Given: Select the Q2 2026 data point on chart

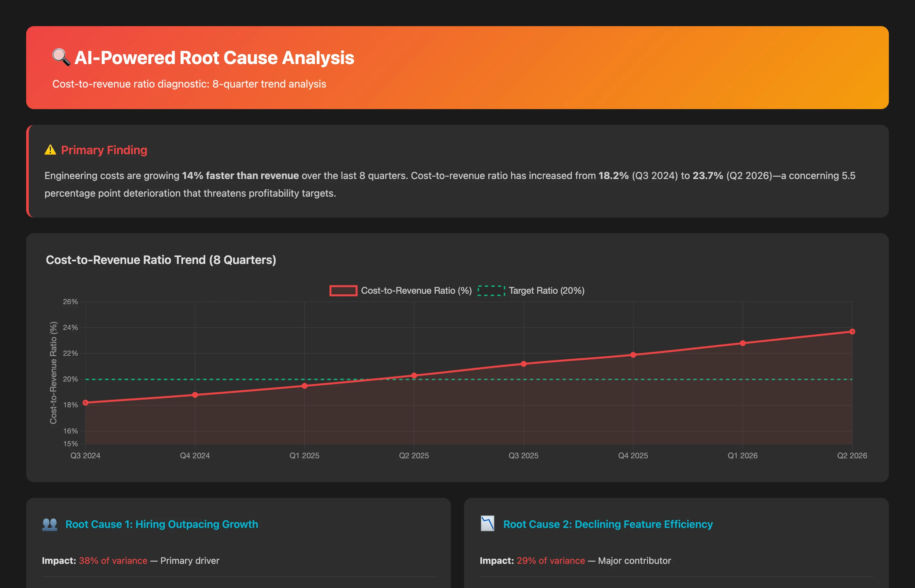Looking at the screenshot, I should (x=852, y=332).
